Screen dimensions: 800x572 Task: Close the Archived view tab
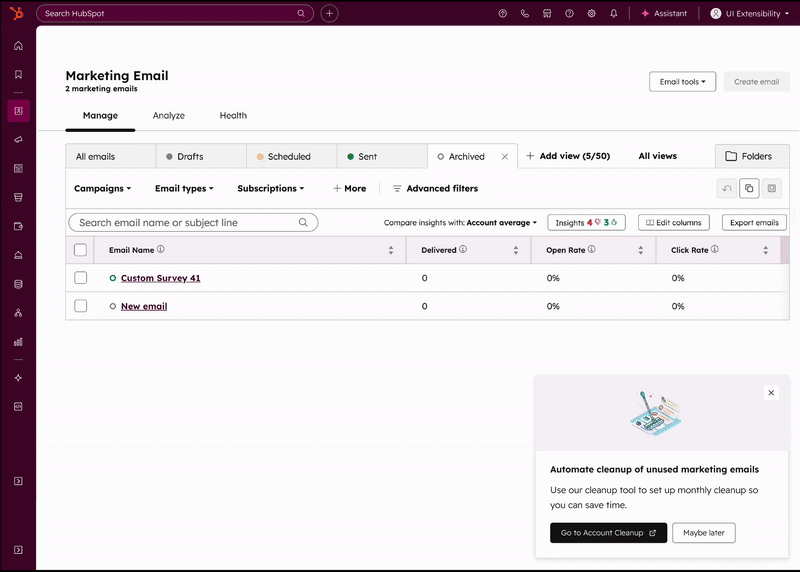pyautogui.click(x=505, y=157)
